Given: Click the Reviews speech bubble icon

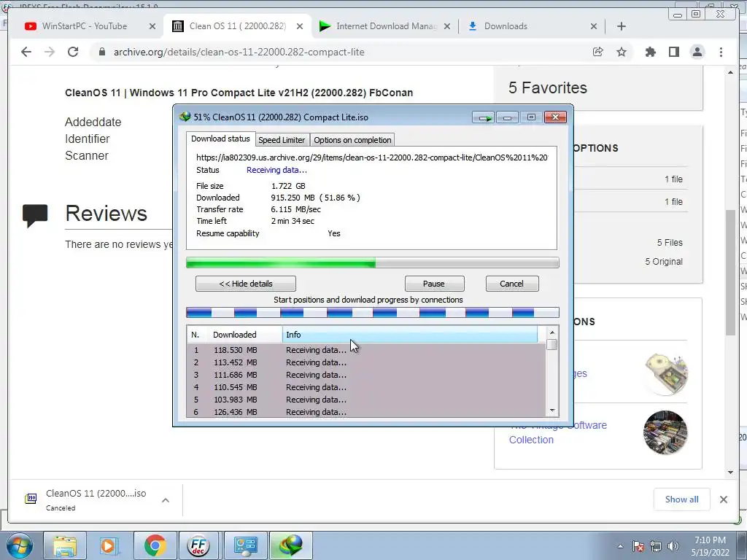Looking at the screenshot, I should tap(35, 216).
